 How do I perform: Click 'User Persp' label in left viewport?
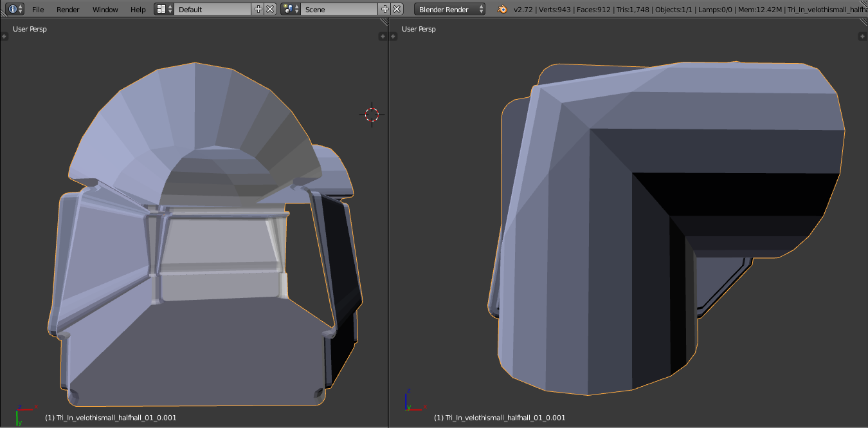coord(30,29)
